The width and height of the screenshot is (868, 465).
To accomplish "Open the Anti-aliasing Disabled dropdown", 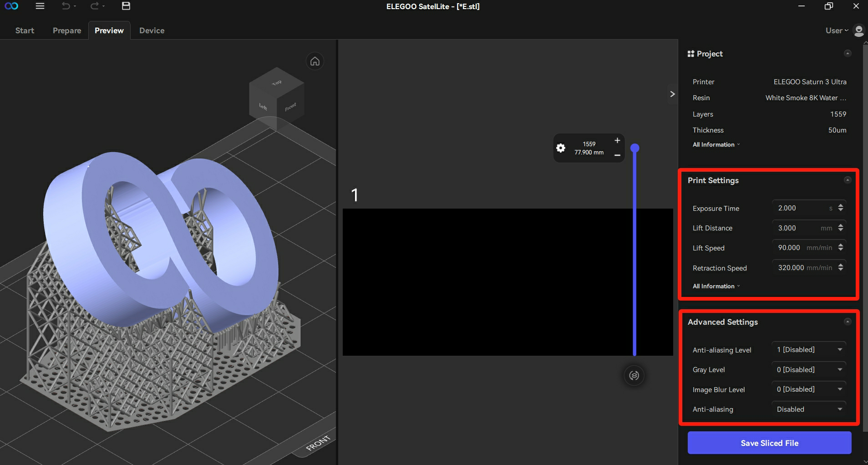I will click(x=809, y=409).
